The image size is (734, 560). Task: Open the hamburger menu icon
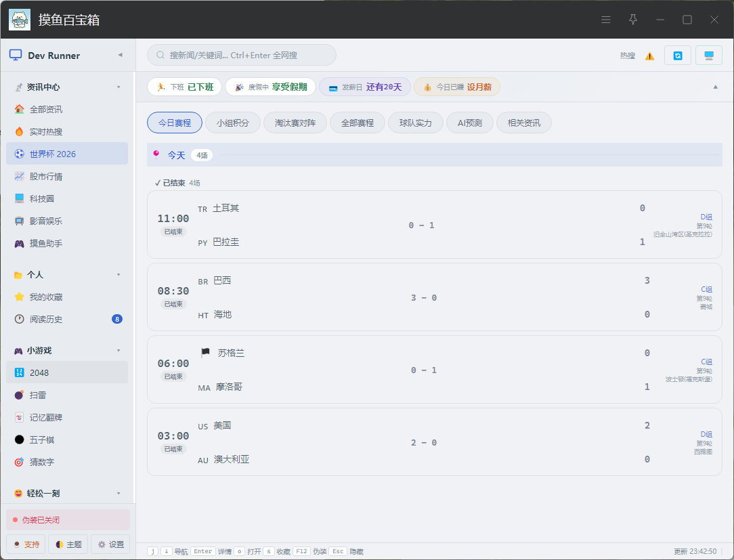tap(606, 20)
